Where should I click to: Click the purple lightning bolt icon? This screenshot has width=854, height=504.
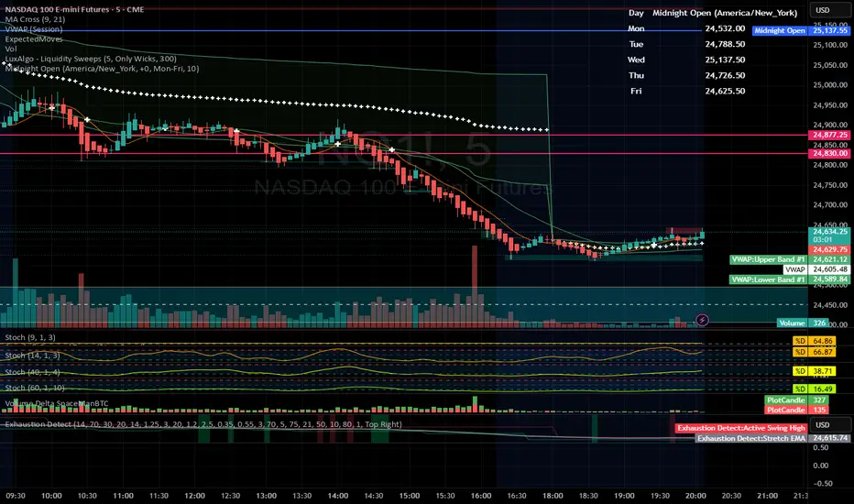[702, 320]
